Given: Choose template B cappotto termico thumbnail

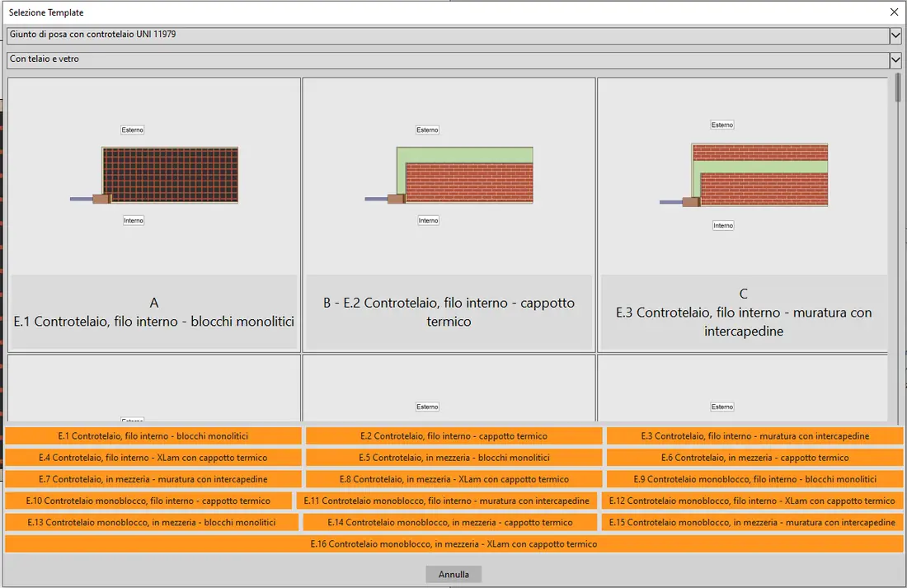Looking at the screenshot, I should (449, 215).
